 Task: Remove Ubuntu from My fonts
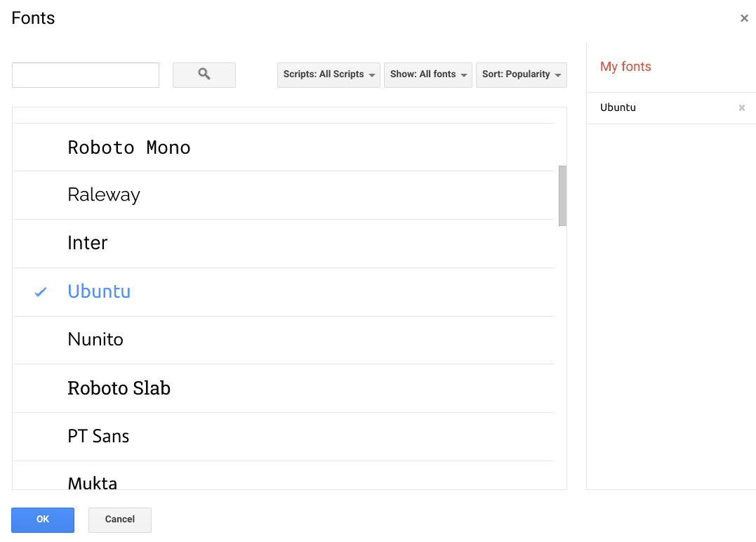pyautogui.click(x=741, y=108)
